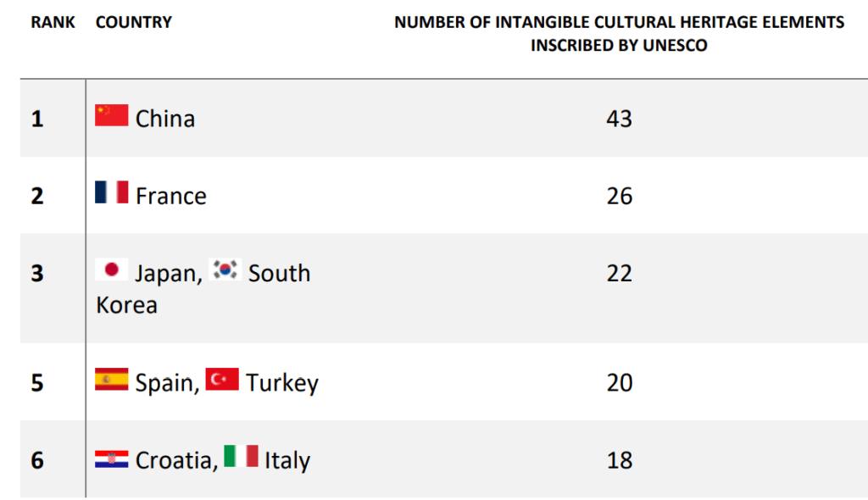Screen dimensions: 868x500
Task: Click the value 26 for France
Action: click(x=619, y=196)
